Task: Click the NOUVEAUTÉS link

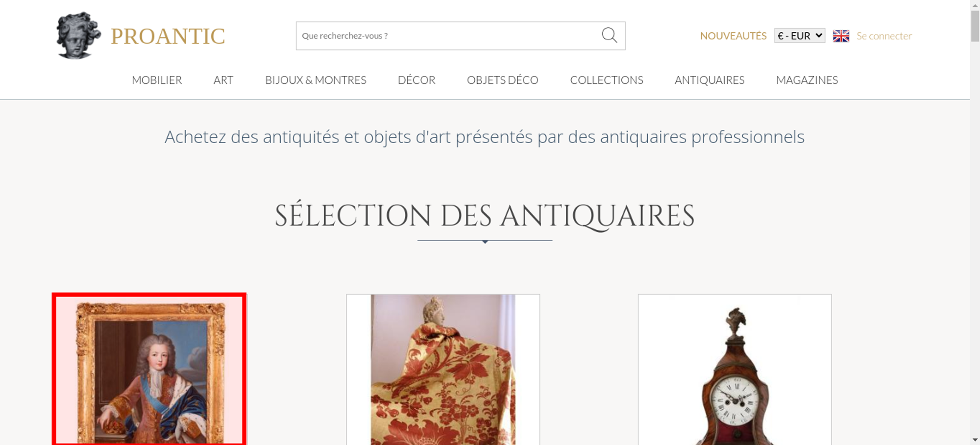Action: click(x=733, y=36)
